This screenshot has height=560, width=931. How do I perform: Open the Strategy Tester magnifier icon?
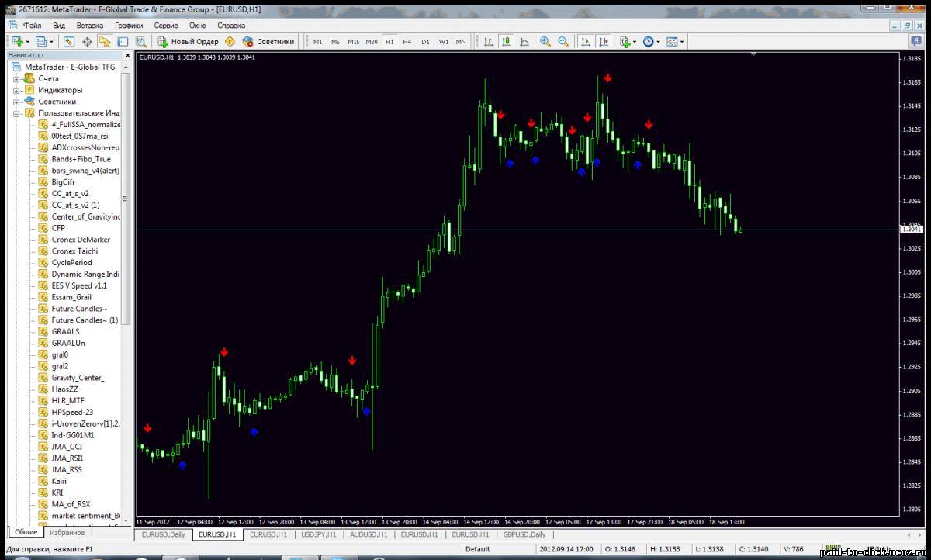[140, 41]
